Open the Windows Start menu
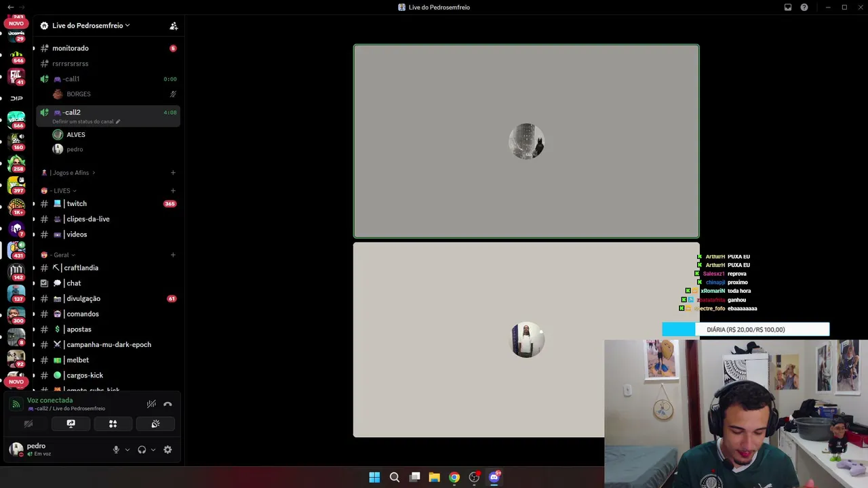The width and height of the screenshot is (868, 488). click(374, 477)
